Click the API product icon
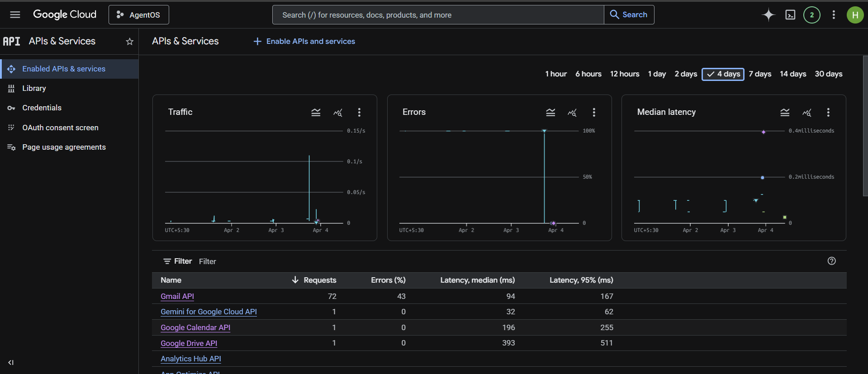The height and width of the screenshot is (374, 868). coord(12,42)
